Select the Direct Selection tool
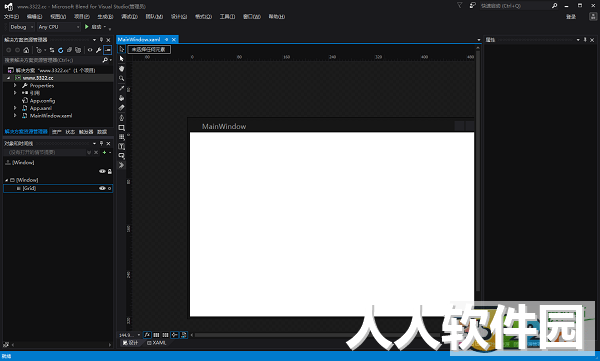 (122, 59)
